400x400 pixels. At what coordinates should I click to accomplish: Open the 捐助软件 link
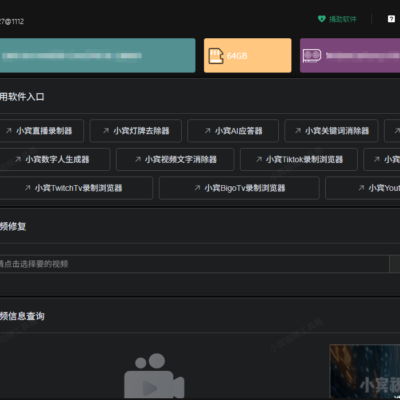[343, 19]
